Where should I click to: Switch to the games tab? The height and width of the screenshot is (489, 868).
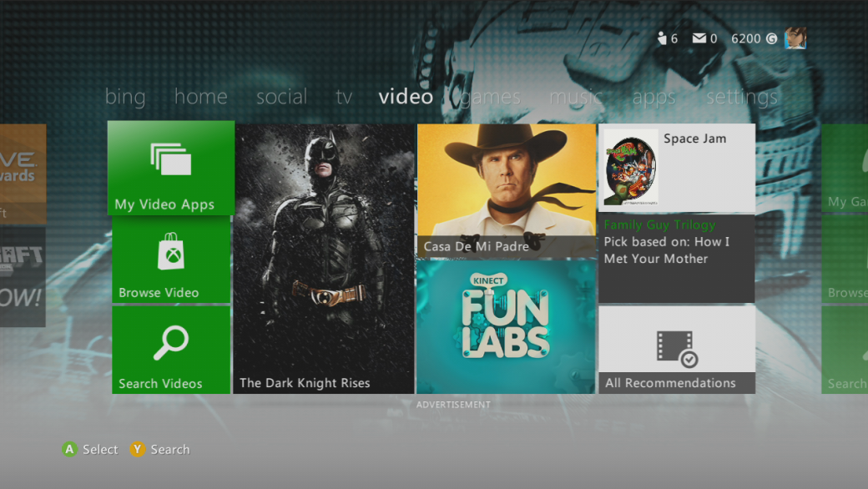coord(491,98)
